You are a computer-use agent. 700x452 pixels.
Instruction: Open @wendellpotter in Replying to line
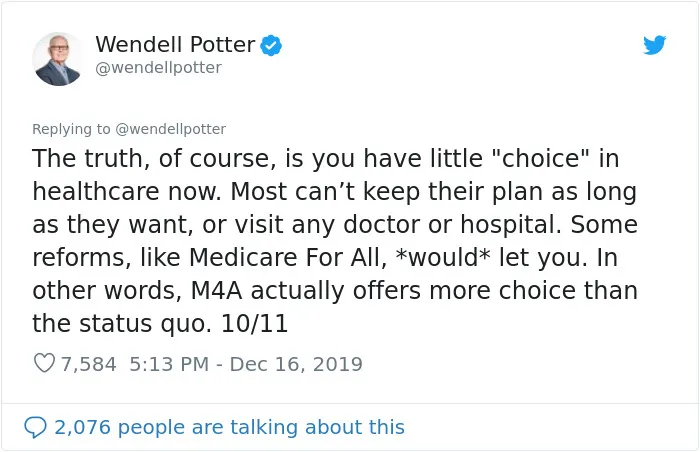pos(171,129)
